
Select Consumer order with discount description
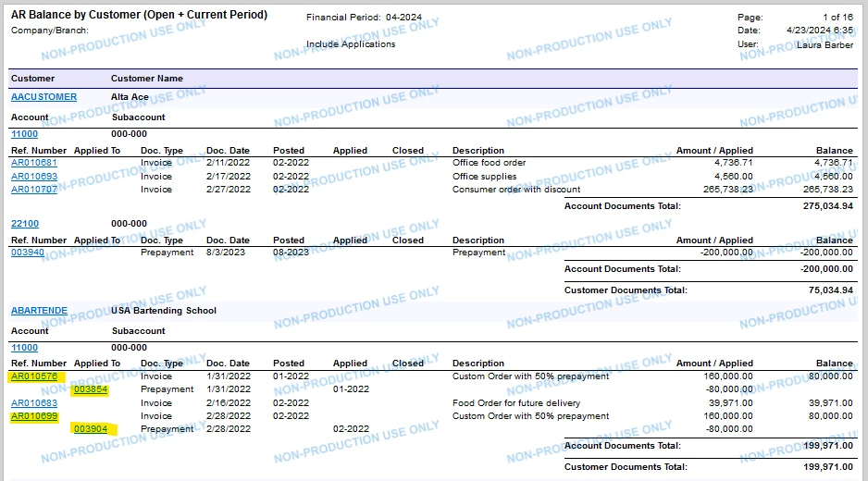coord(516,190)
